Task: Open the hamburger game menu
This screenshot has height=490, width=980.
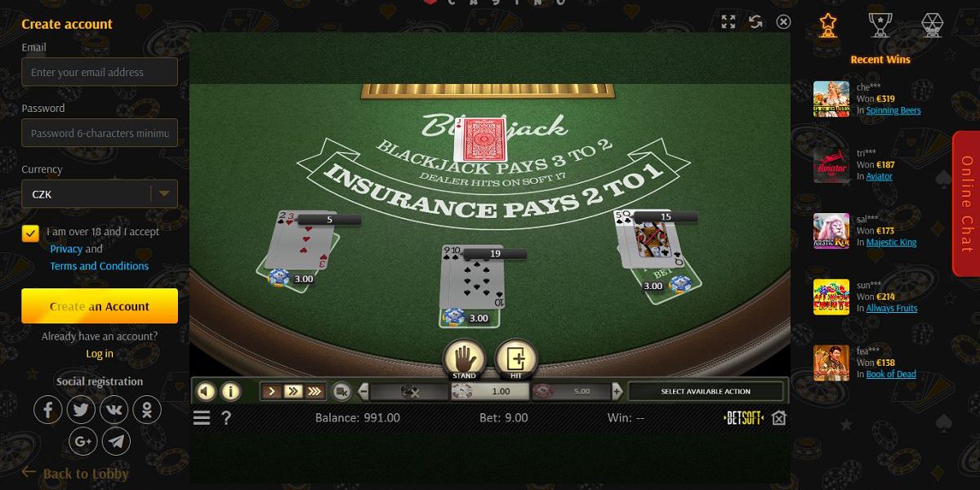Action: 202,418
